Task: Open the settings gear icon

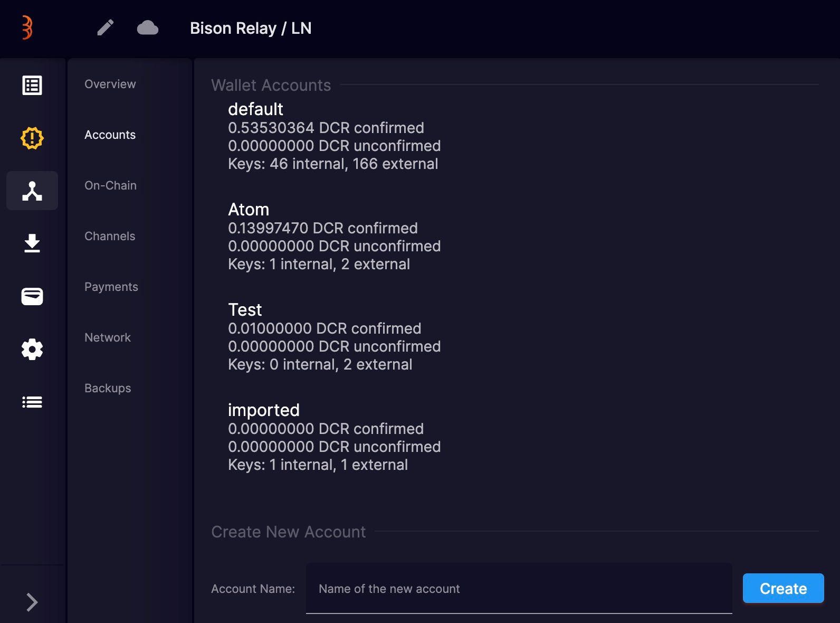Action: 32,349
